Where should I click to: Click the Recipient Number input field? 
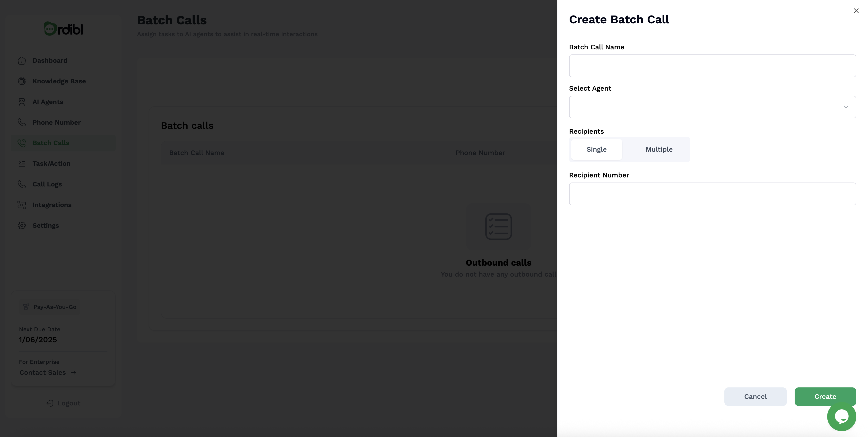712,194
